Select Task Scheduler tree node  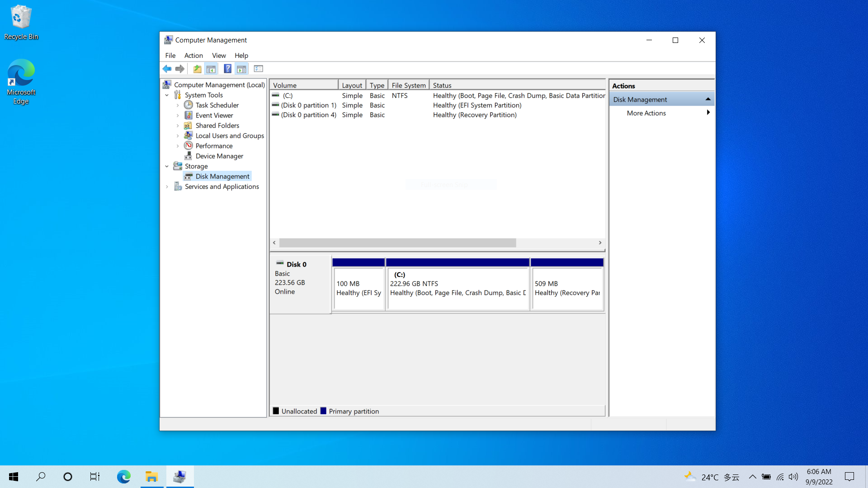tap(217, 105)
